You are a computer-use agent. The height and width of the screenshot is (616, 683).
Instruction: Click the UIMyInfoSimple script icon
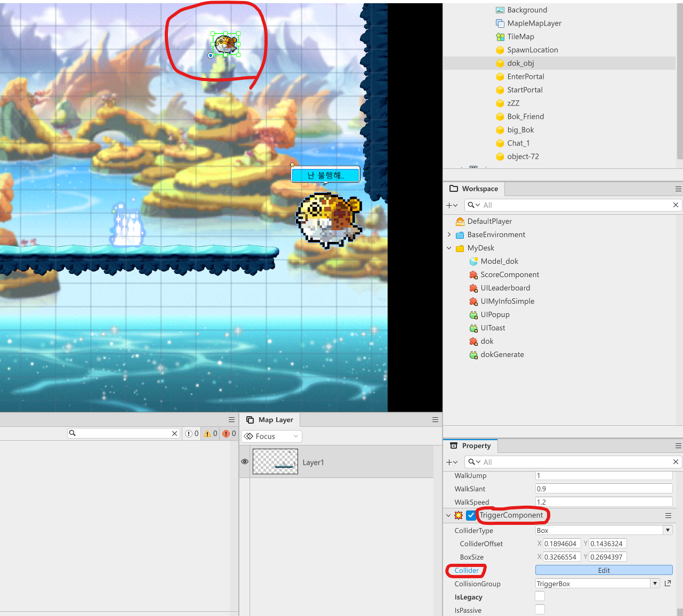tap(473, 301)
